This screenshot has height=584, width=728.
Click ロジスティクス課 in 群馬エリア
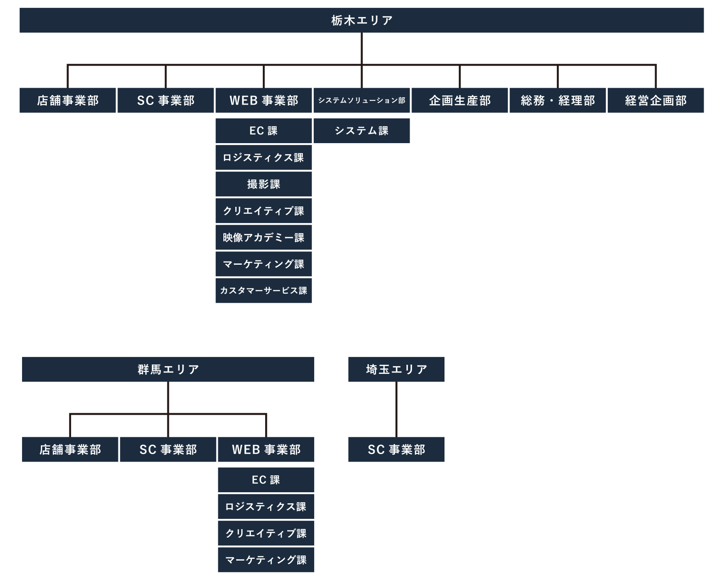(x=266, y=506)
